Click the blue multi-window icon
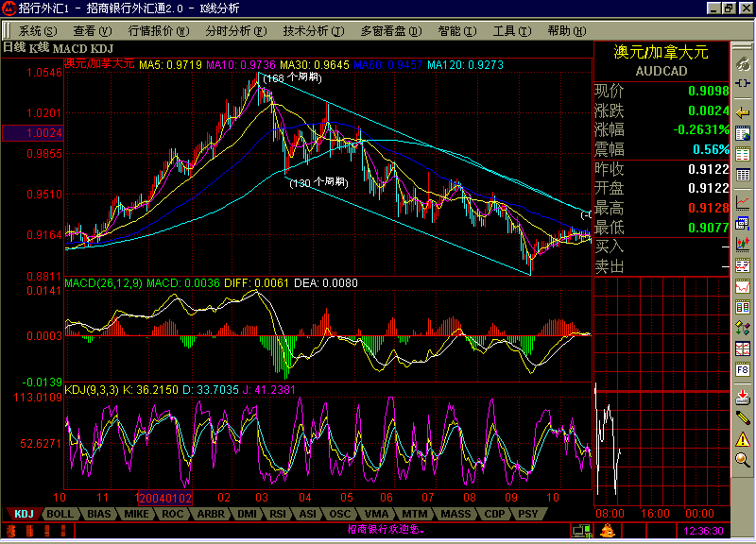This screenshot has width=756, height=544. pyautogui.click(x=743, y=224)
